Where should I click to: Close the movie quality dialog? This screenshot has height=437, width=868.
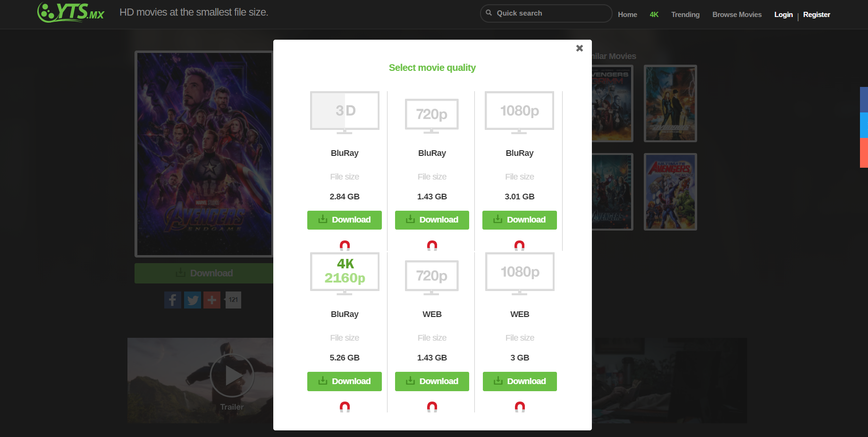[x=580, y=48]
